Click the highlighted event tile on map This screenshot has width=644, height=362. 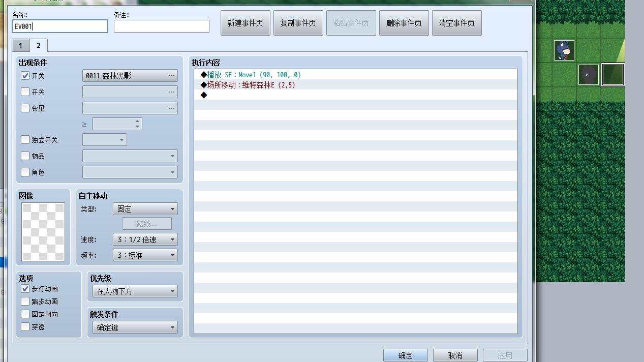tap(612, 75)
